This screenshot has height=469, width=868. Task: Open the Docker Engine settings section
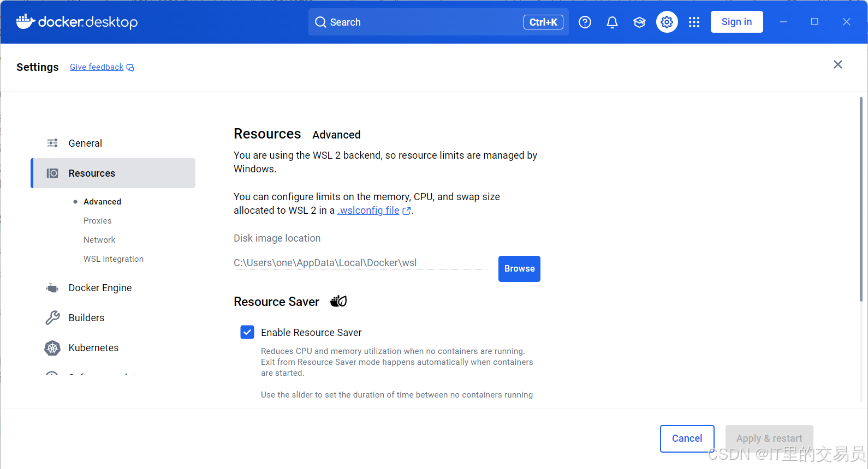click(113, 288)
